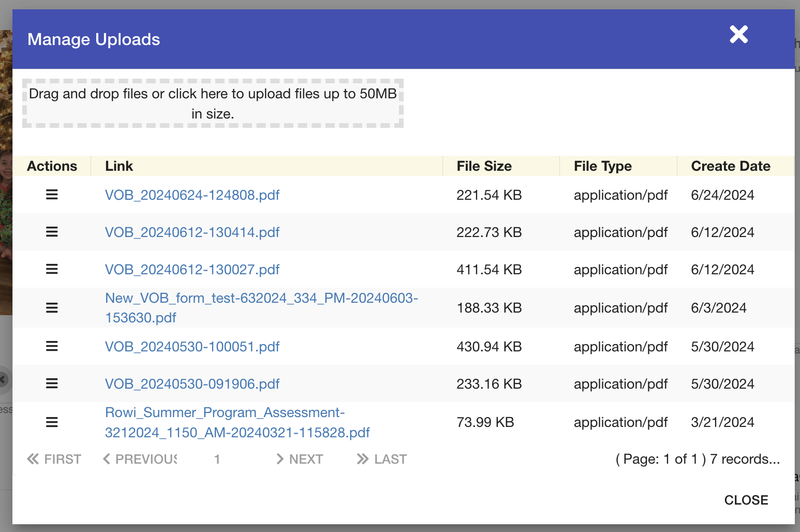
Task: Open actions menu for VOB_20240530-091906.pdf
Action: point(52,383)
